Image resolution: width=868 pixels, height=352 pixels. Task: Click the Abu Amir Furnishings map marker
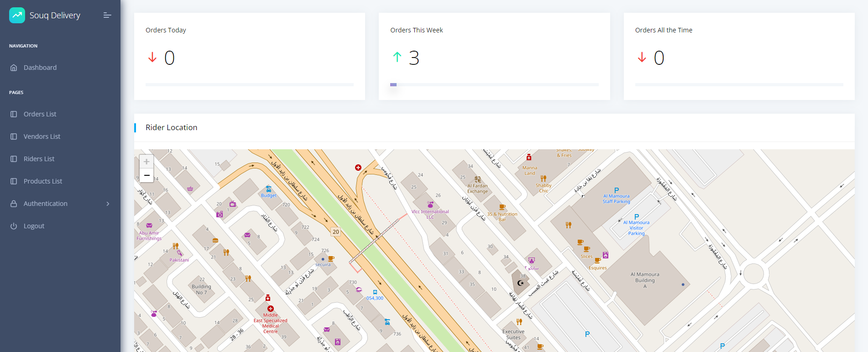point(149,226)
